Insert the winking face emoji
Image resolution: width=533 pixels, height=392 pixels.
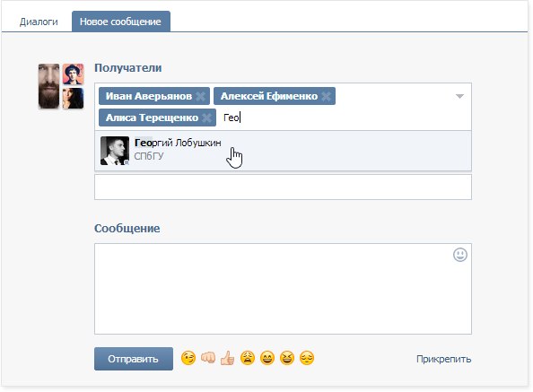pos(188,359)
